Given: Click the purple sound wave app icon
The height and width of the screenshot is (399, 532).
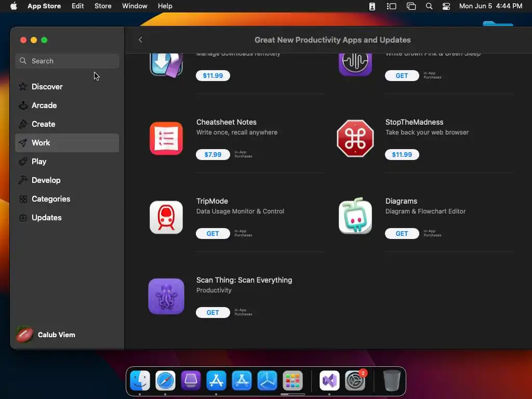Looking at the screenshot, I should [355, 64].
